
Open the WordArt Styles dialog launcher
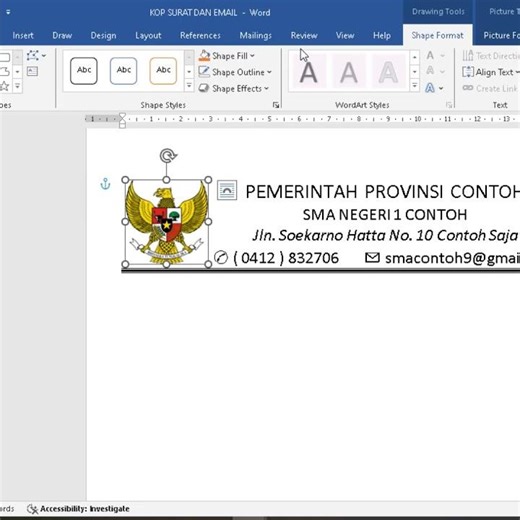pyautogui.click(x=449, y=105)
